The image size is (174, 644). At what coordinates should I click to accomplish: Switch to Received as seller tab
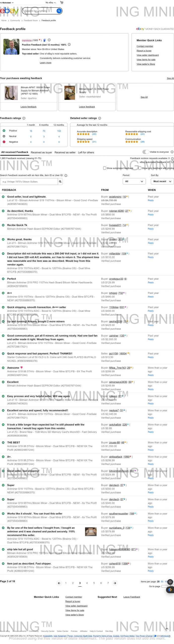[65, 152]
